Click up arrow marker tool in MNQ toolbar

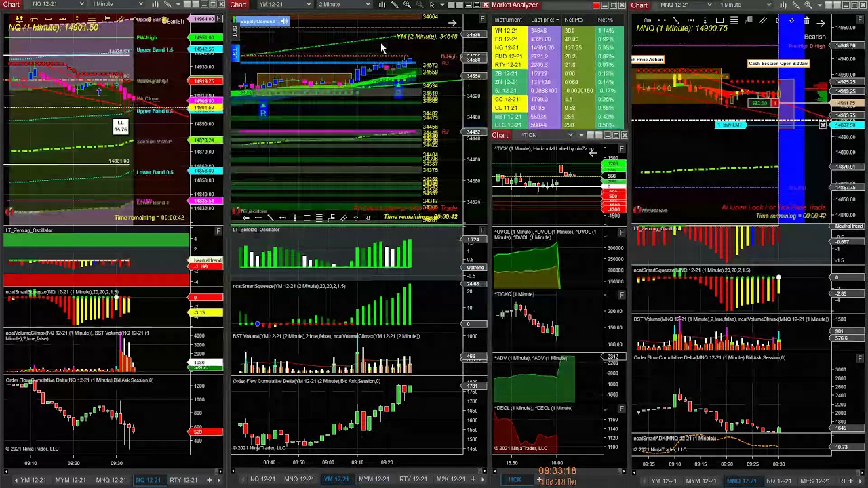(x=777, y=20)
